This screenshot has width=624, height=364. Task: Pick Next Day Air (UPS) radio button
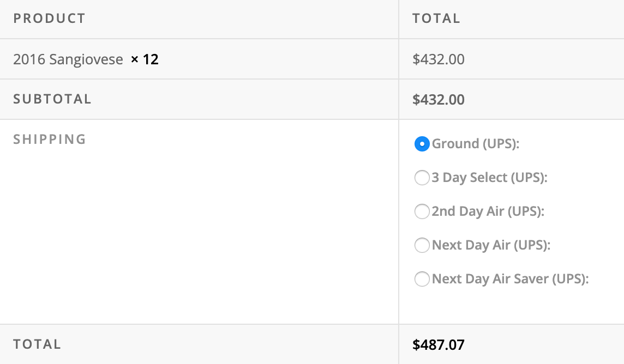[x=422, y=245]
